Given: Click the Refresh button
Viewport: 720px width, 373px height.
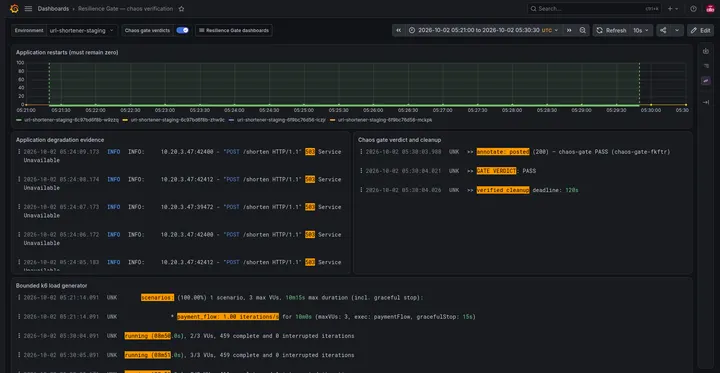Looking at the screenshot, I should 611,30.
